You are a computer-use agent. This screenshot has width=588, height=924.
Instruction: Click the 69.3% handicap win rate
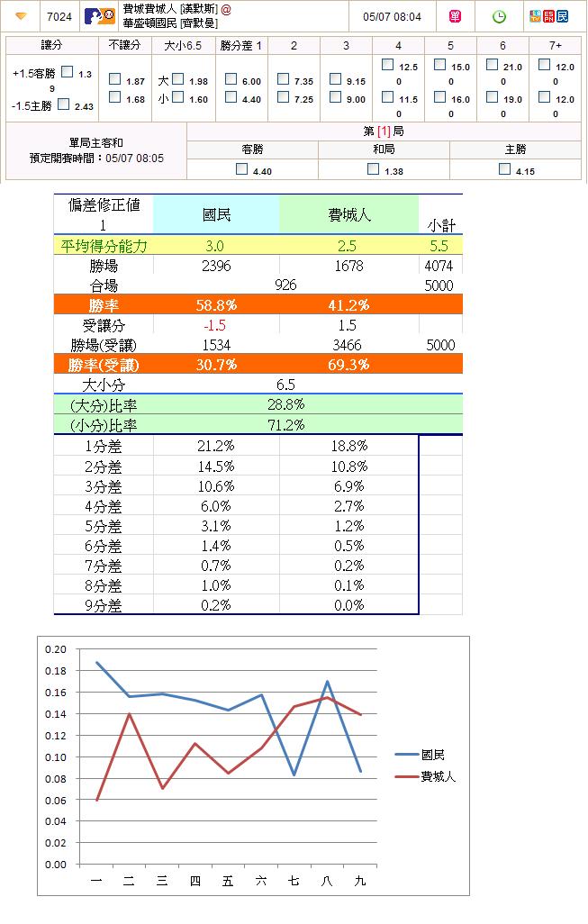pos(348,365)
